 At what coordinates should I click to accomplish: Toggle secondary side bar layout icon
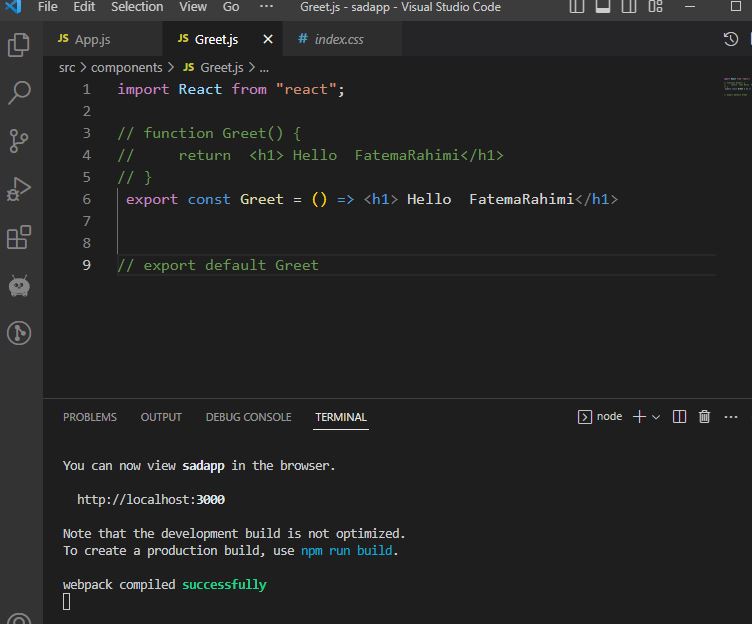(629, 7)
